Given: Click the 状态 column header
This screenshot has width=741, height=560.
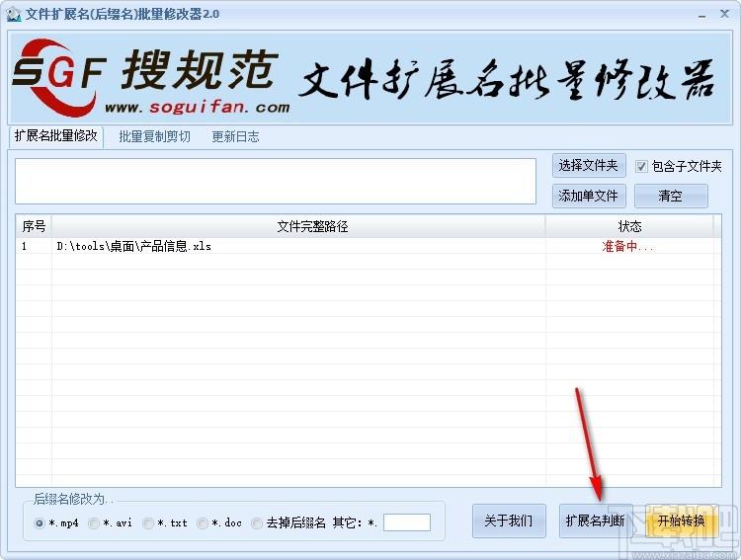Looking at the screenshot, I should (629, 226).
